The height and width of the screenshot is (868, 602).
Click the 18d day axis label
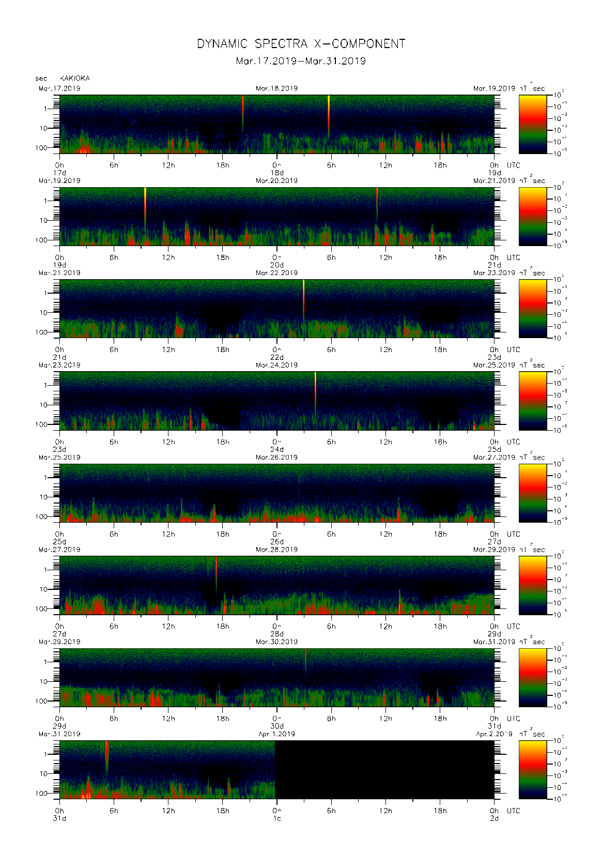(277, 173)
